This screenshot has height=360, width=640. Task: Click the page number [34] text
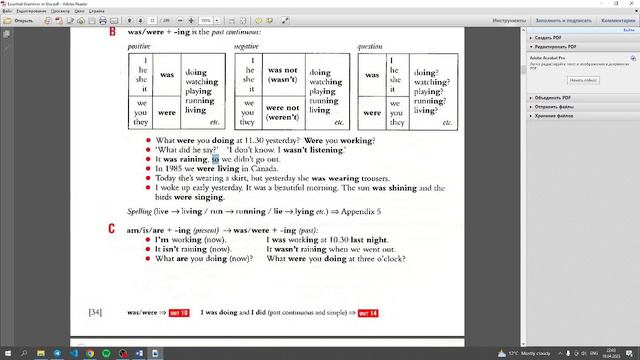tap(95, 312)
